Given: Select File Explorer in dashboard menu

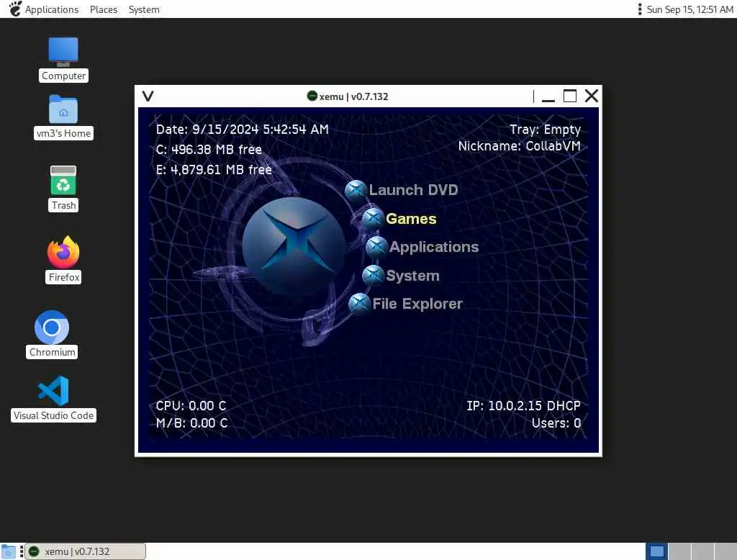Looking at the screenshot, I should 417,304.
